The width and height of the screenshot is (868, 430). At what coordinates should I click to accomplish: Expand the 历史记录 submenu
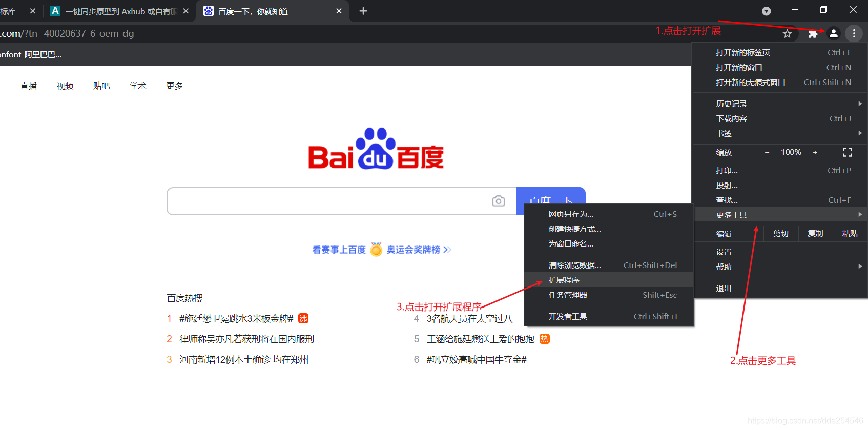click(x=779, y=104)
